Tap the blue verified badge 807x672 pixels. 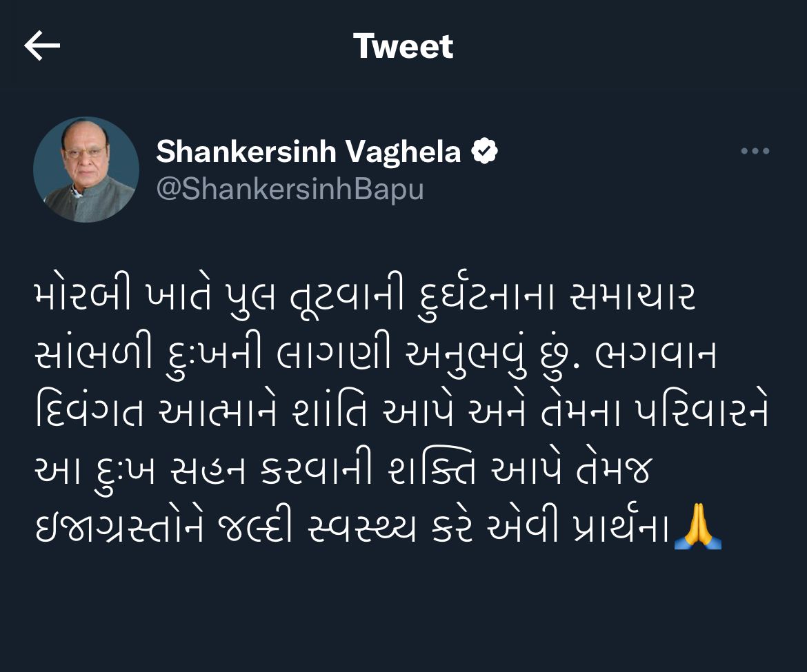(x=485, y=151)
